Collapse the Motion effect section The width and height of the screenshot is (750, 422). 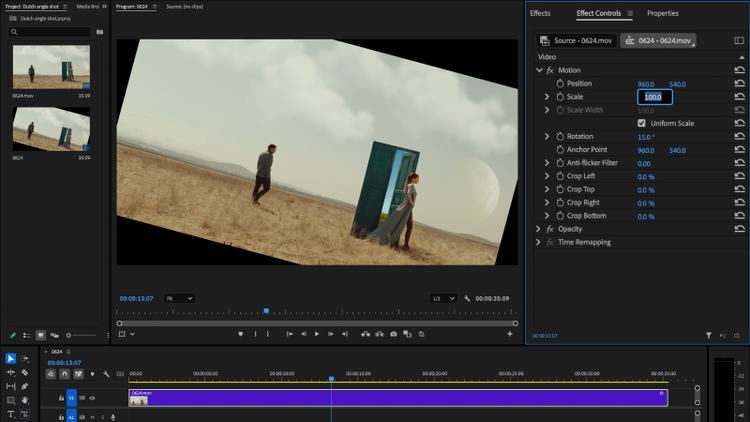pos(539,70)
